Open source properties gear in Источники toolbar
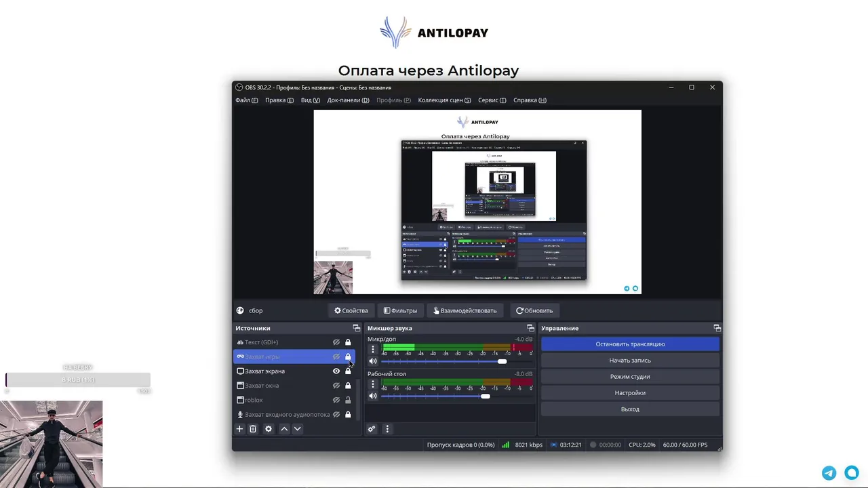The image size is (868, 488). click(x=269, y=429)
